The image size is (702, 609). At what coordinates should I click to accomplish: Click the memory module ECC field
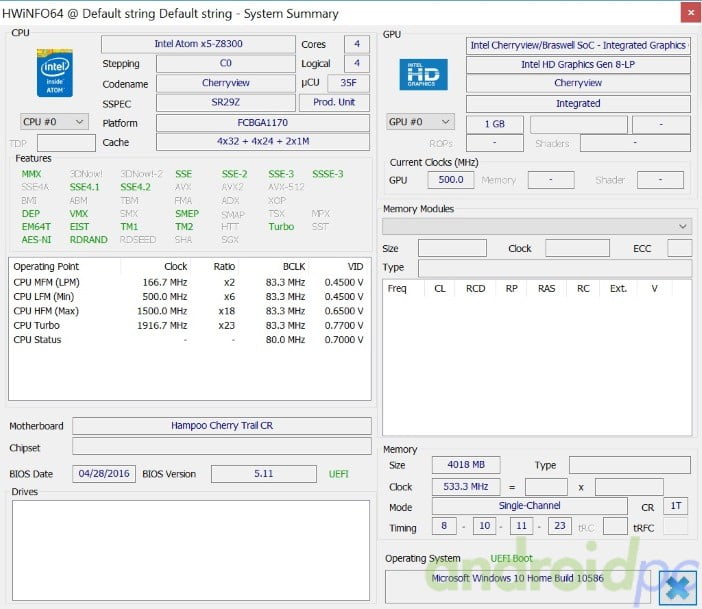pyautogui.click(x=679, y=248)
